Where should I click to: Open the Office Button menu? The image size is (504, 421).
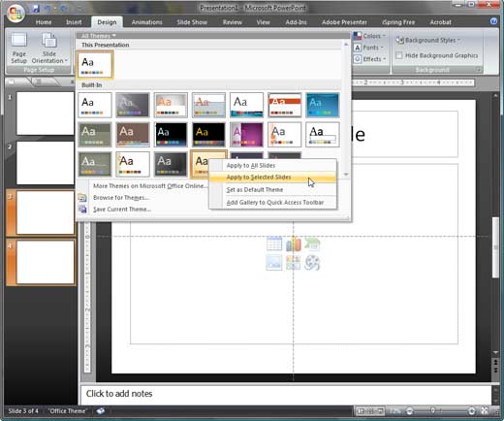tap(16, 13)
